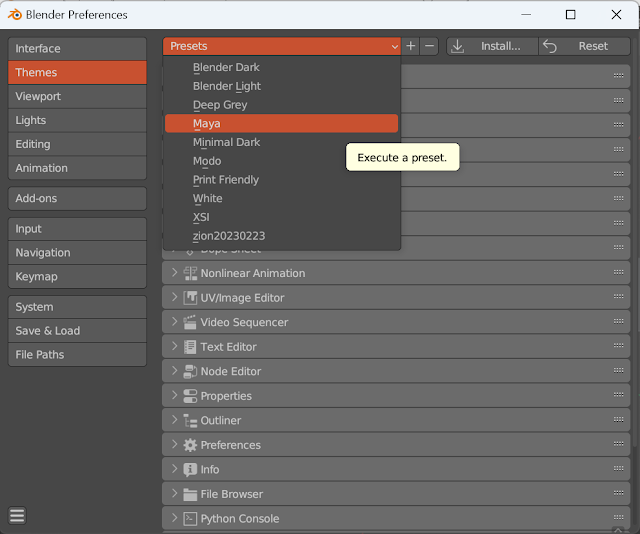Expand the Nonlinear Animation panel

[174, 273]
